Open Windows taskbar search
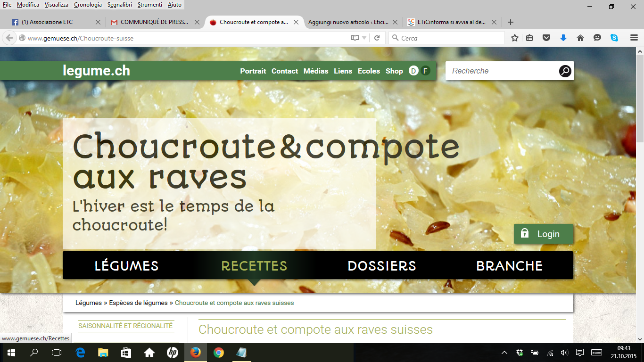Viewport: 644px width, 362px height. pyautogui.click(x=34, y=353)
